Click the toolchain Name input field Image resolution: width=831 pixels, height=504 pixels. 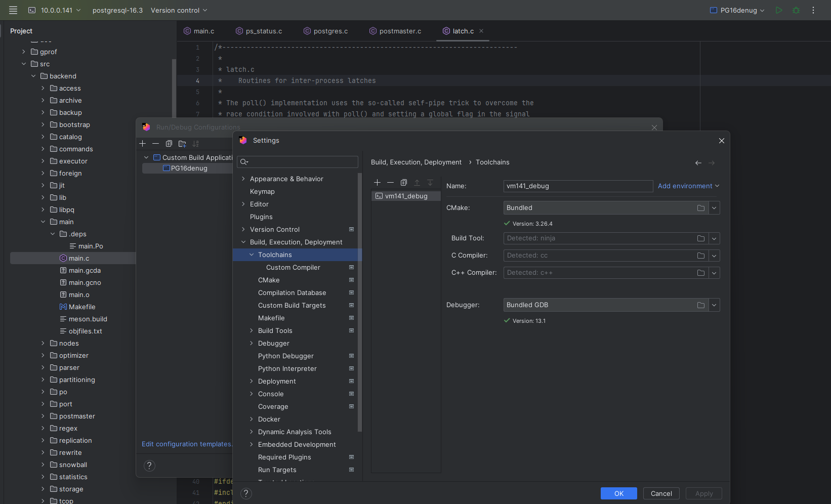click(x=578, y=186)
